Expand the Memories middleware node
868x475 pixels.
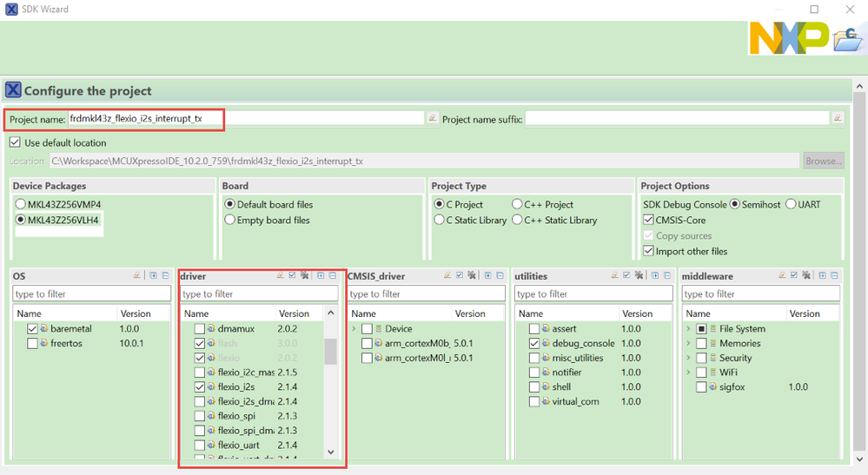click(x=689, y=343)
